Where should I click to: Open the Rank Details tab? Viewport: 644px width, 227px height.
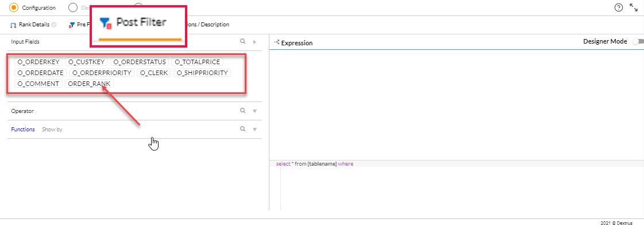[x=34, y=25]
